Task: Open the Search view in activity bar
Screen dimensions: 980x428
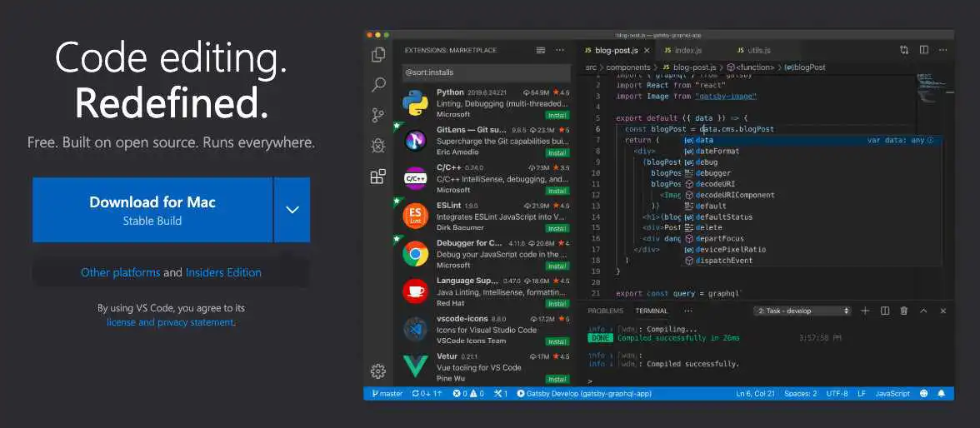Action: (378, 84)
